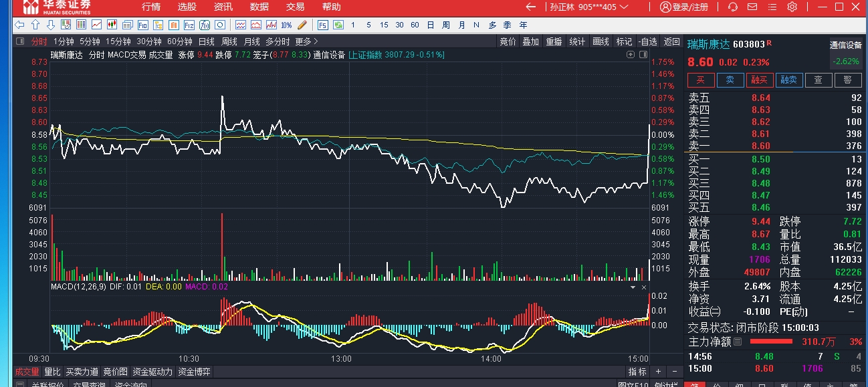This screenshot has height=387, width=868.
Task: Click the blue 卖 sell button
Action: pyautogui.click(x=730, y=80)
